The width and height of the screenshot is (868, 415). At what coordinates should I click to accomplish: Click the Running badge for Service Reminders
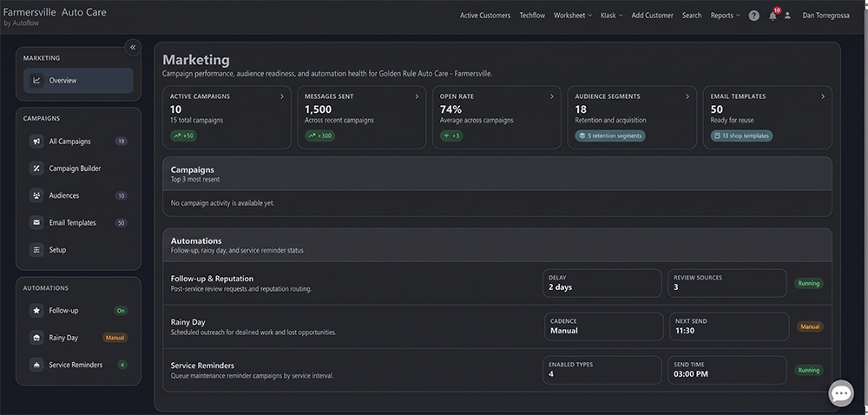click(809, 370)
